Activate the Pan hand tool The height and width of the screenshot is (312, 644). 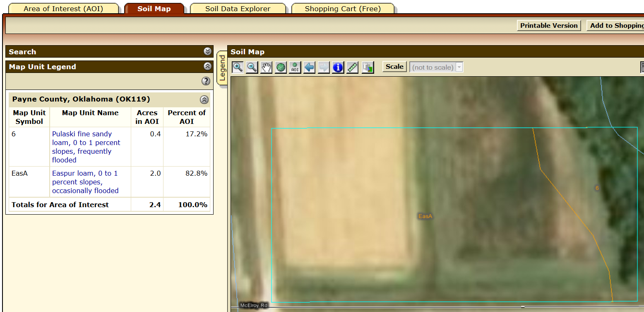pyautogui.click(x=266, y=67)
